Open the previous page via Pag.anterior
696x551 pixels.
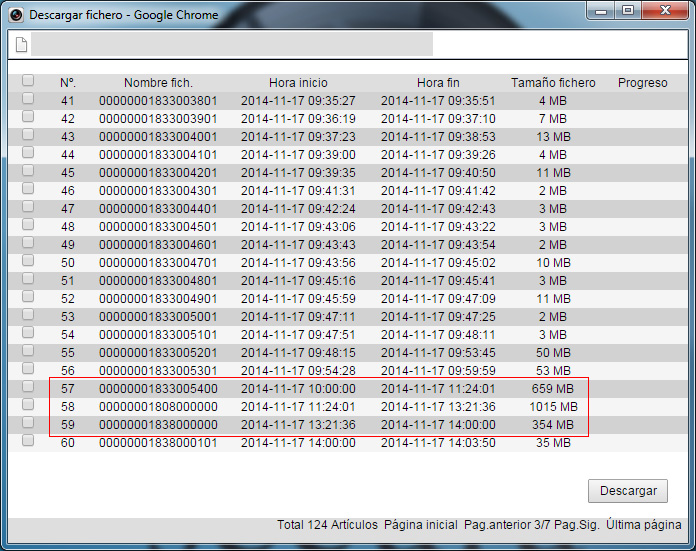coord(497,525)
